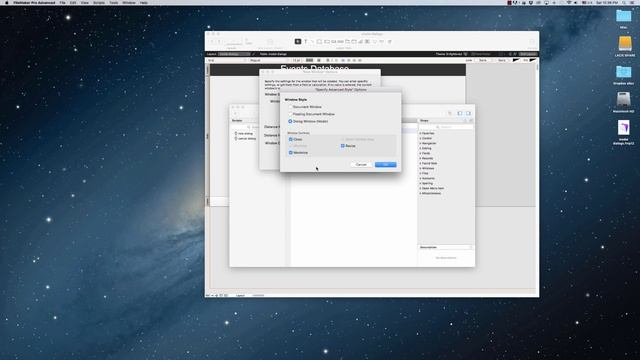Screen dimensions: 640x360
Task: Click the first script in the Scripts list
Action: (246, 133)
